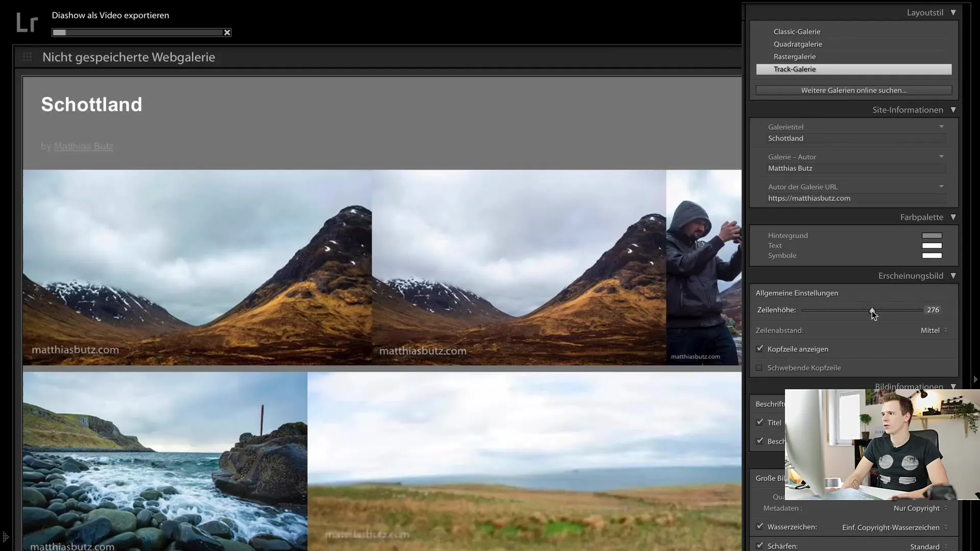Open the Zeilenabstand Mittel dropdown
Screen dimensions: 980x551
click(934, 331)
